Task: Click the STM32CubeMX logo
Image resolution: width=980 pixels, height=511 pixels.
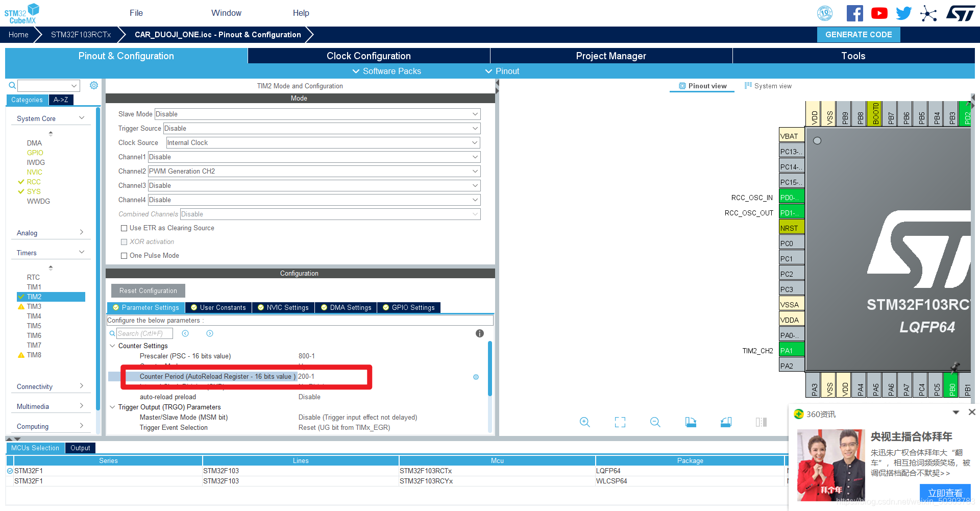Action: (21, 13)
